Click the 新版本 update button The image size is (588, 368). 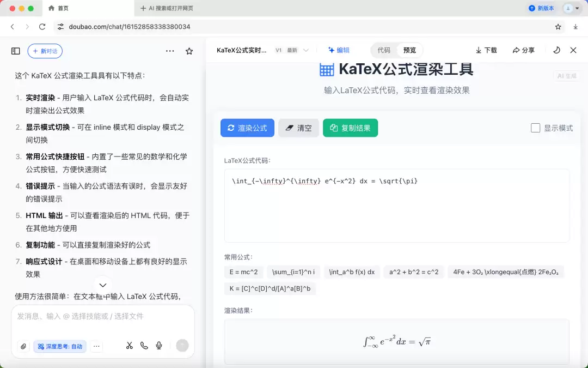(x=541, y=8)
